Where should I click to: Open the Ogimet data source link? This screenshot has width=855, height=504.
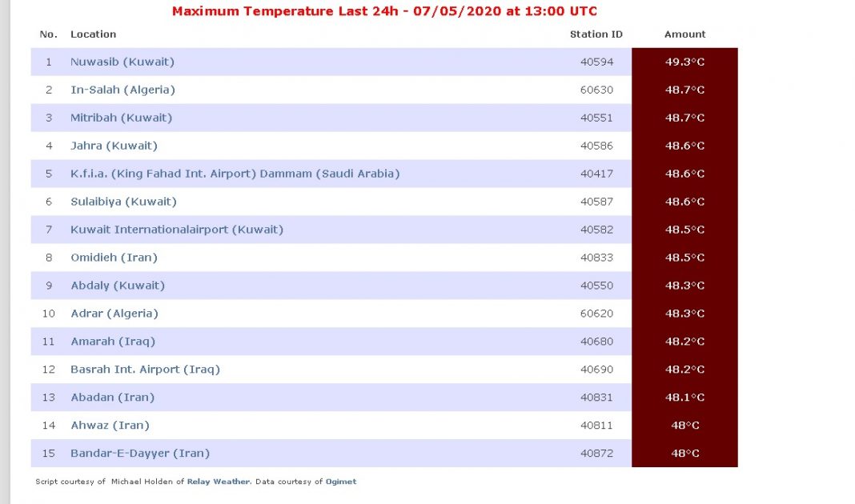(341, 482)
